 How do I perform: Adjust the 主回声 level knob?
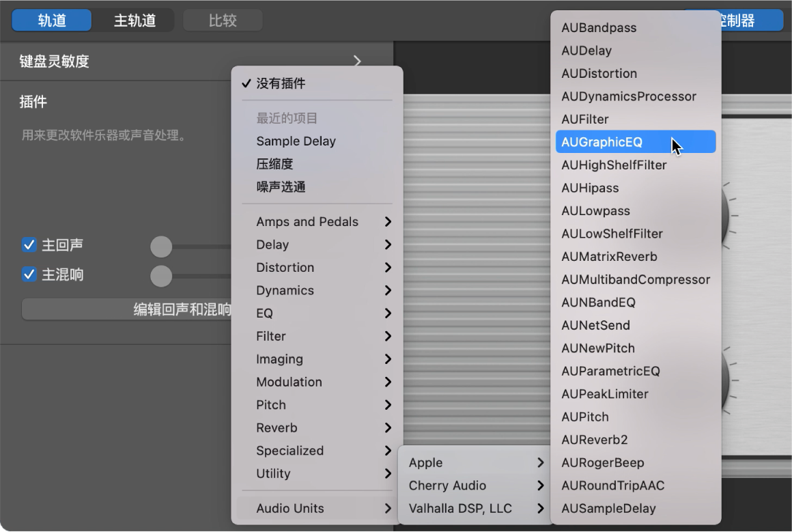click(161, 246)
